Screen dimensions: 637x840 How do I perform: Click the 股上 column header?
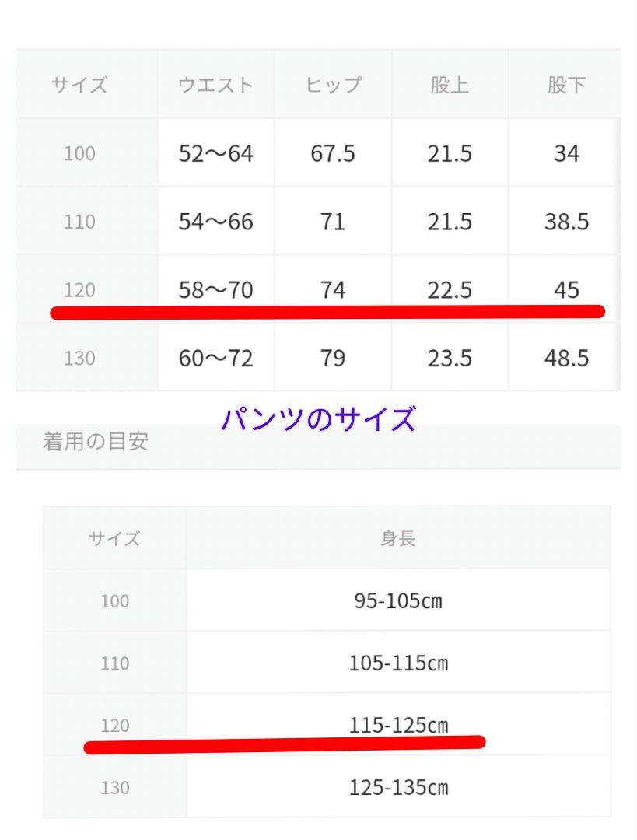point(450,85)
